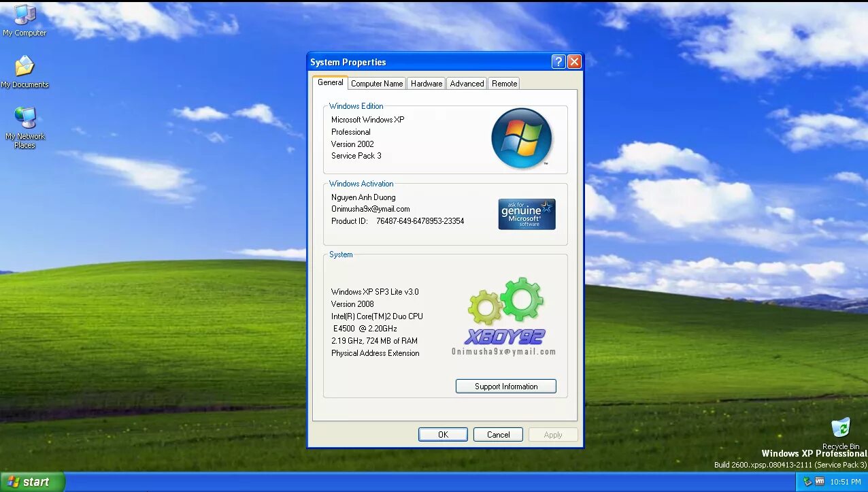Viewport: 868px width, 492px height.
Task: Open the My Computer desktop icon
Action: pyautogui.click(x=25, y=20)
